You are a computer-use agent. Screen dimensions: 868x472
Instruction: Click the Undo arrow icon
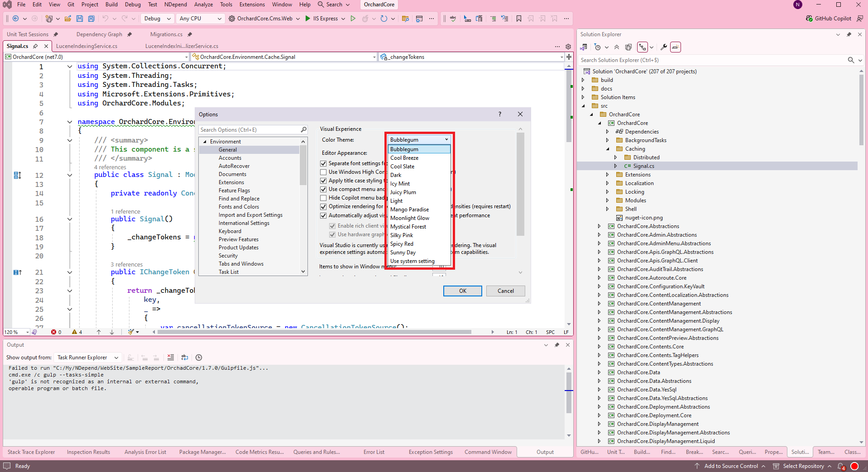point(106,19)
